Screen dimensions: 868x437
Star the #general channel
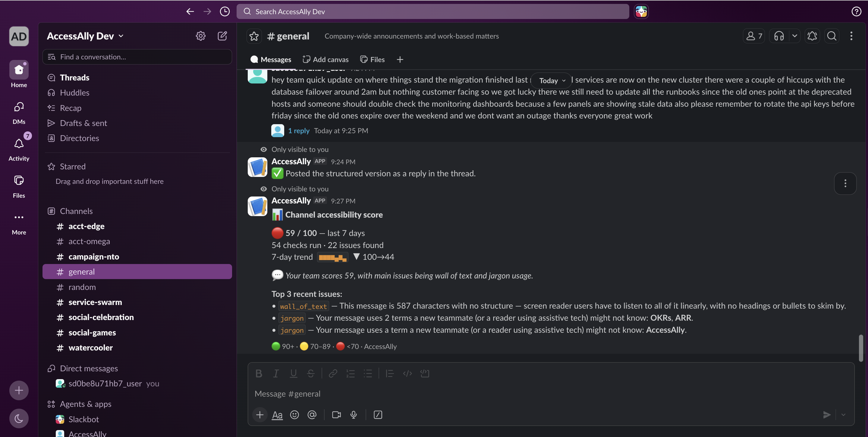click(x=254, y=36)
